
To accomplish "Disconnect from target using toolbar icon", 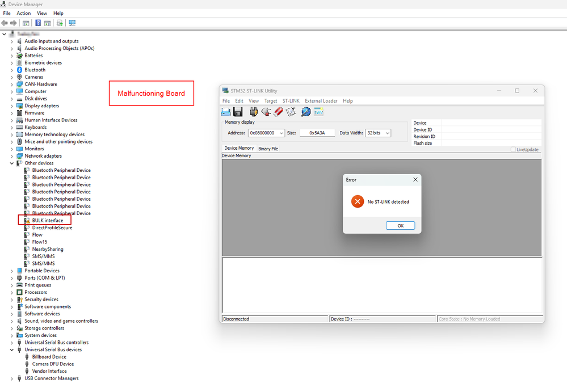I will (x=266, y=112).
